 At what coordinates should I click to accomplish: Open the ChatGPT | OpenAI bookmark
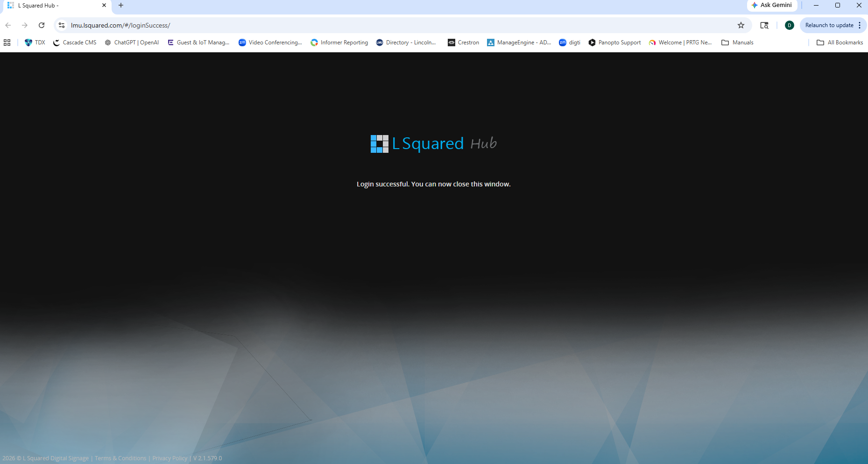point(132,43)
